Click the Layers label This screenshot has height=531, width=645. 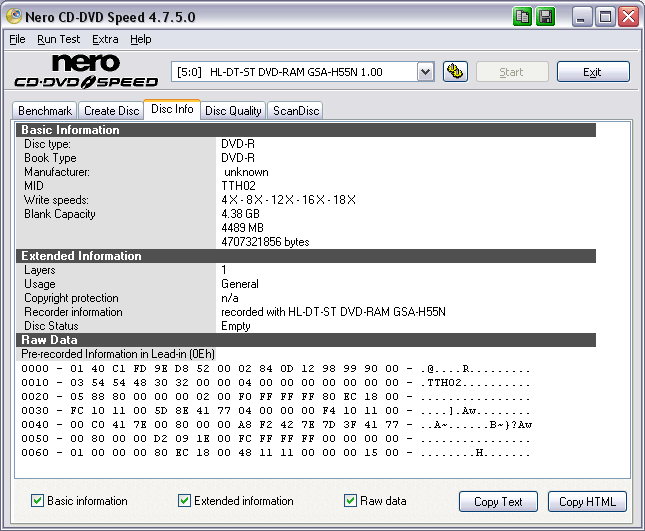point(39,270)
